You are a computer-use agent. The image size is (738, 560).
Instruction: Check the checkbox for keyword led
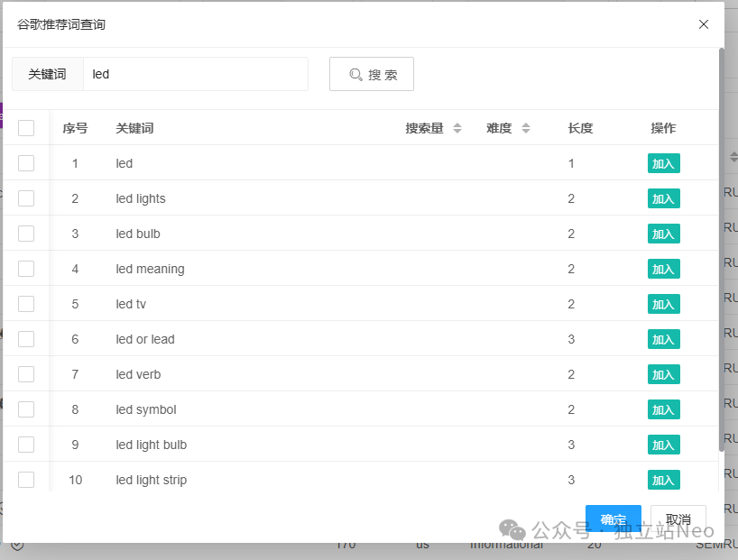[x=26, y=163]
